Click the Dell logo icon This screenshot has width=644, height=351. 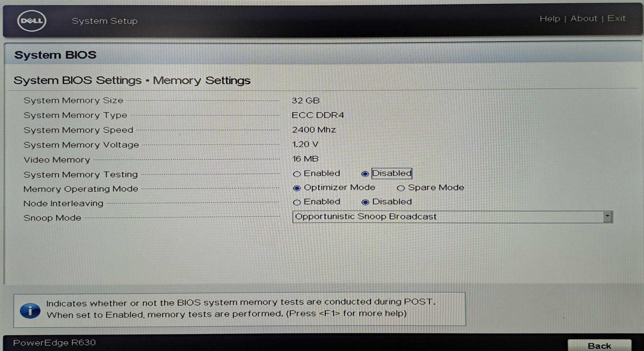[33, 21]
